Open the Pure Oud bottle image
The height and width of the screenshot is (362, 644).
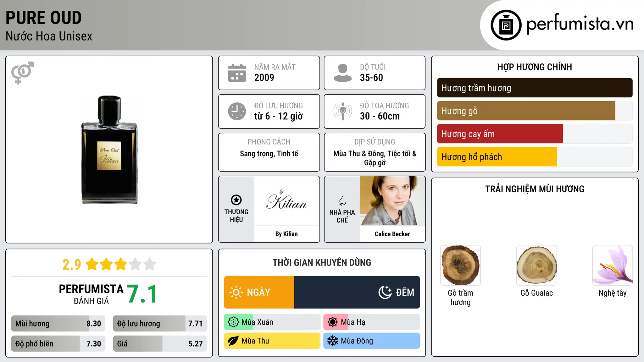[x=109, y=150]
